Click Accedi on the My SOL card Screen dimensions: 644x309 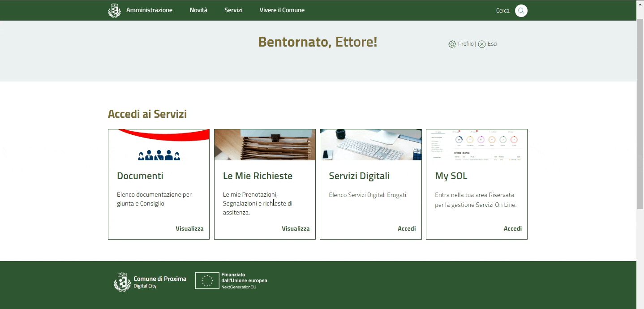point(512,228)
